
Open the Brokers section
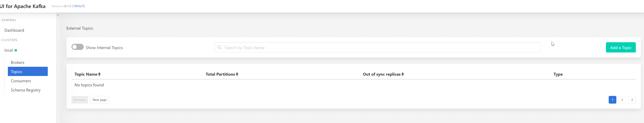18,62
